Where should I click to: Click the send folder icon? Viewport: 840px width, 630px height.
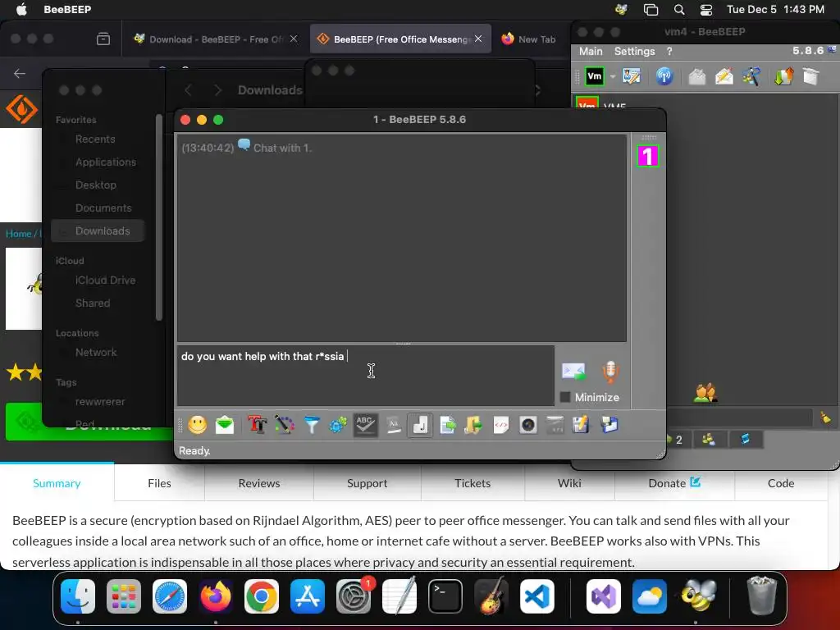point(473,425)
